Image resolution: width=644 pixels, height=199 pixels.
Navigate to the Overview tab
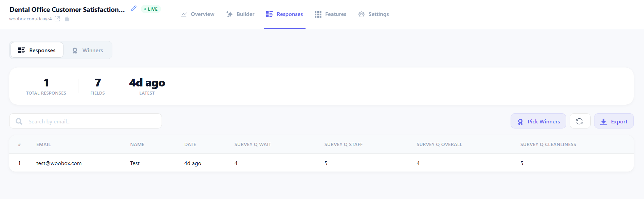(x=197, y=14)
